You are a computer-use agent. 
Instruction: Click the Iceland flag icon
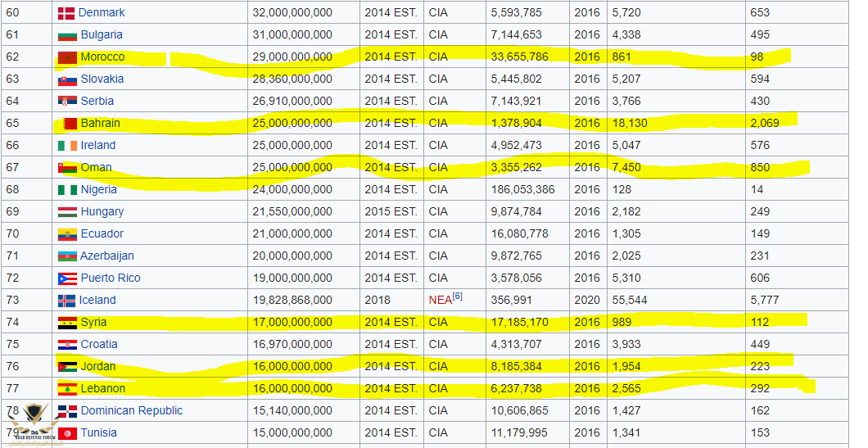click(x=67, y=301)
